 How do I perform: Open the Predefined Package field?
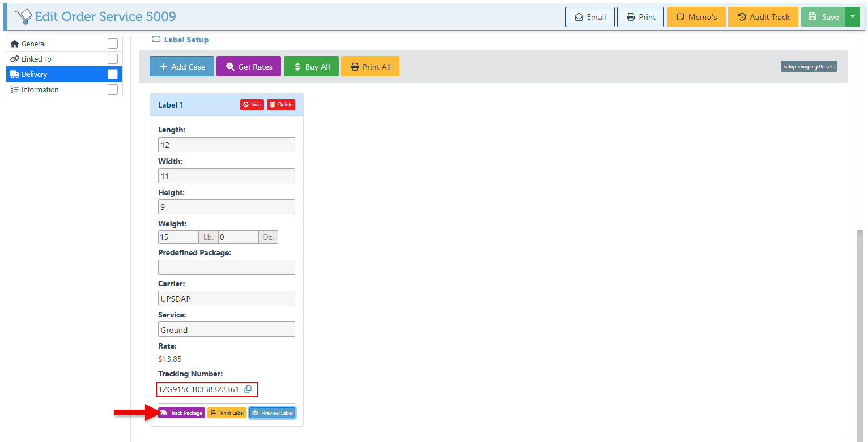[227, 267]
